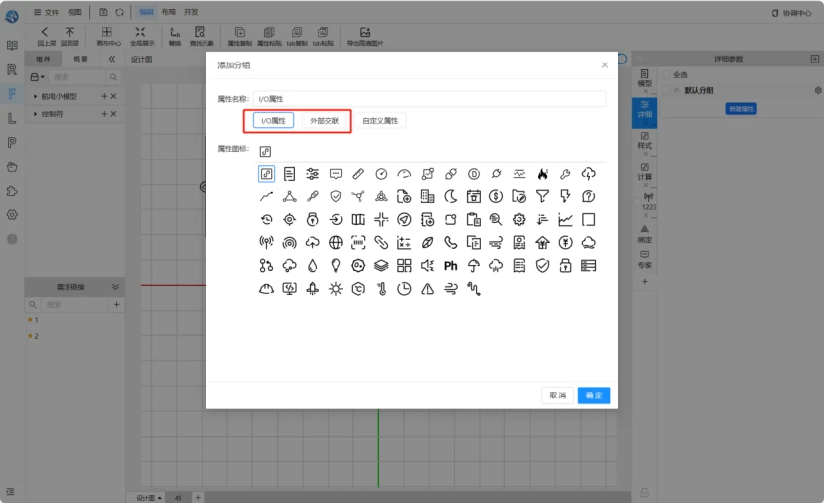Click the blue 新建属性 button
The image size is (824, 504).
pos(741,109)
